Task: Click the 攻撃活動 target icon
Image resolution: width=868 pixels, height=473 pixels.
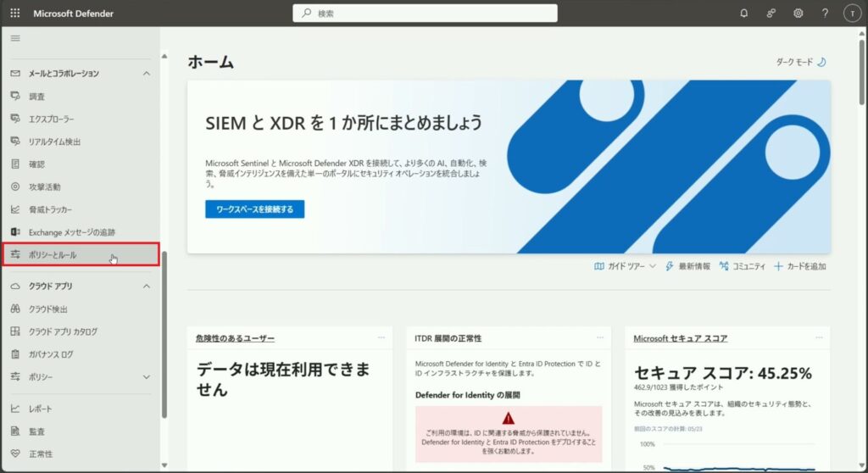Action: coord(15,186)
